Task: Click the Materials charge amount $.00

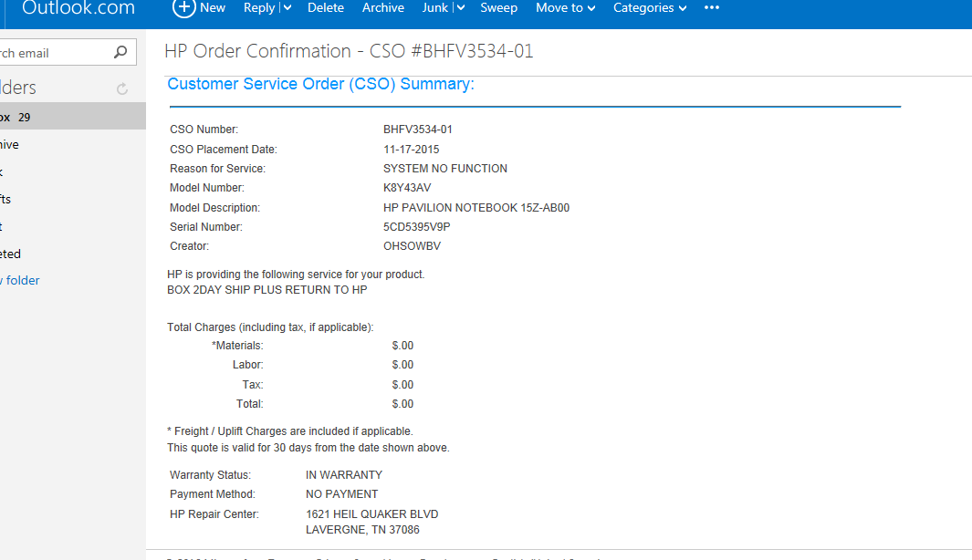Action: pyautogui.click(x=402, y=346)
